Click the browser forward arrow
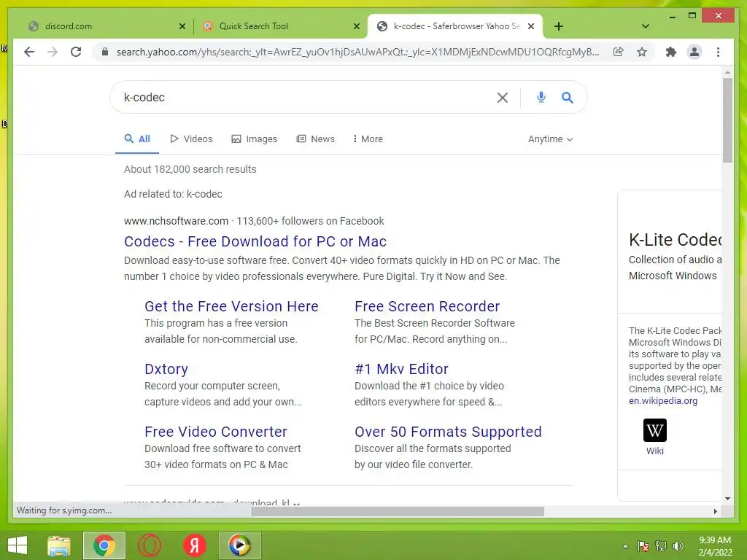The height and width of the screenshot is (560, 747). pyautogui.click(x=53, y=52)
